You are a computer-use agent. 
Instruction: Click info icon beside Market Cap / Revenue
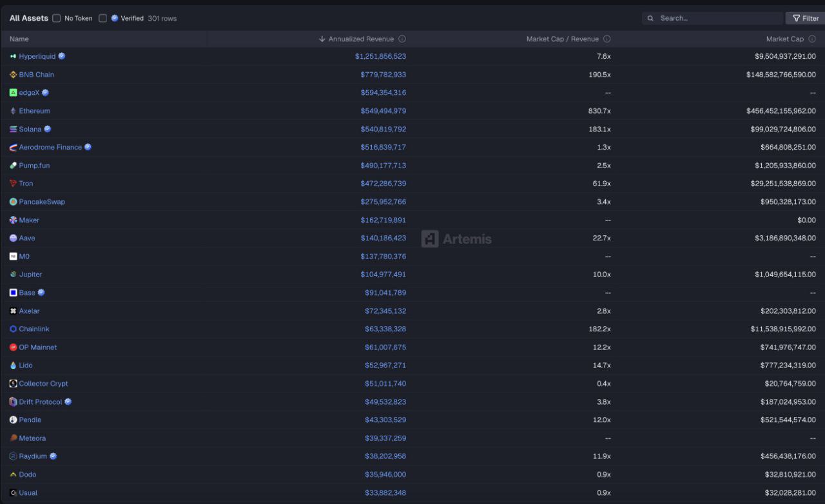607,39
